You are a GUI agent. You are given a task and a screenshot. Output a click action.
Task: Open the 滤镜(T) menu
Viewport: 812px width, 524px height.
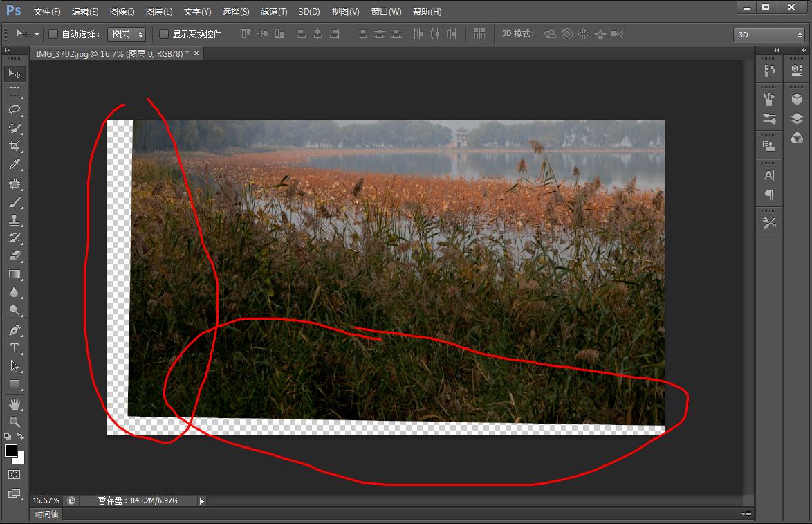[273, 12]
